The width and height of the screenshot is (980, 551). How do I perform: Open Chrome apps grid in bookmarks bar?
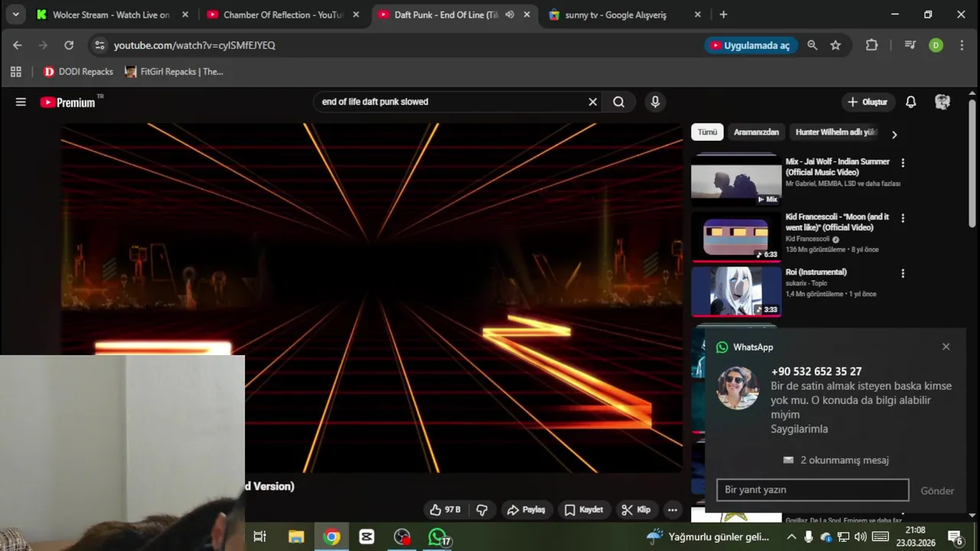tap(15, 72)
